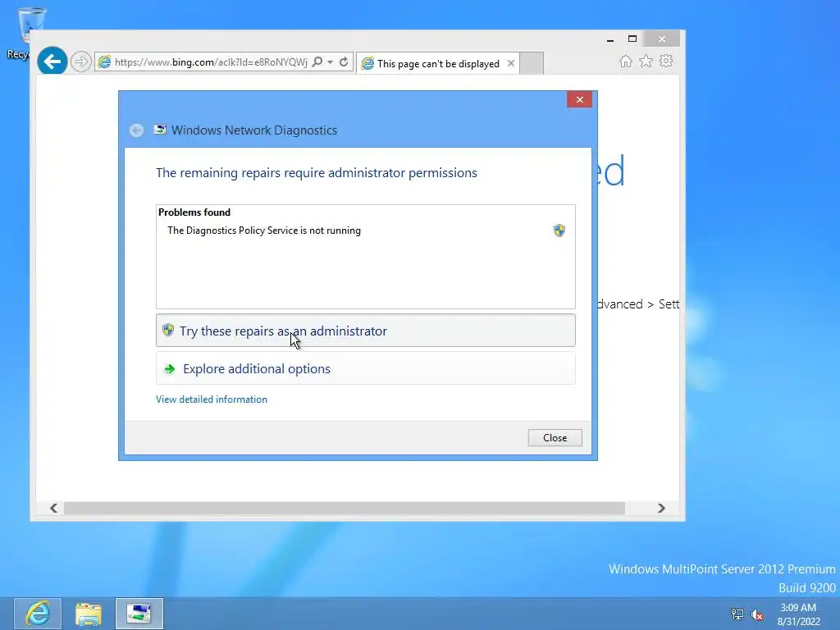Select the 'This page can't be displayed' tab

point(438,64)
